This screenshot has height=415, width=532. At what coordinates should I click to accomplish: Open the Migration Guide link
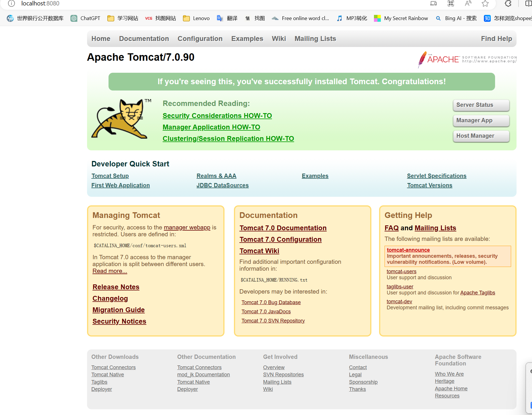click(x=119, y=310)
